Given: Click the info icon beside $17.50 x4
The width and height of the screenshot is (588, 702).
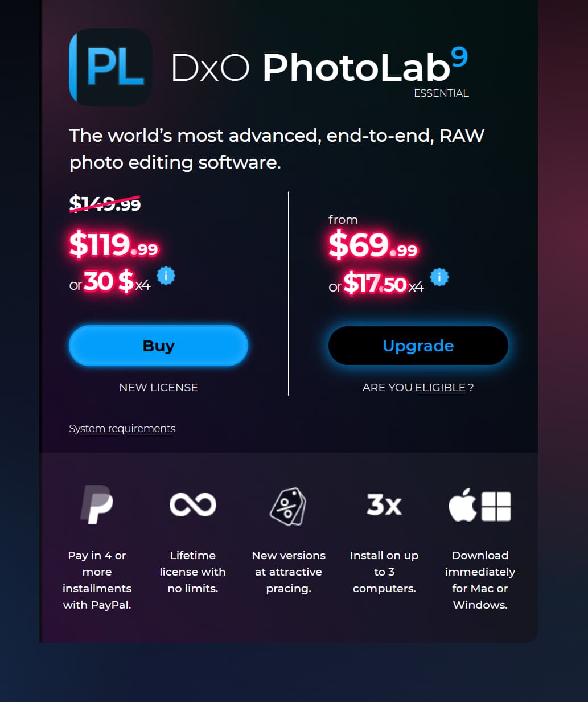Looking at the screenshot, I should (439, 277).
